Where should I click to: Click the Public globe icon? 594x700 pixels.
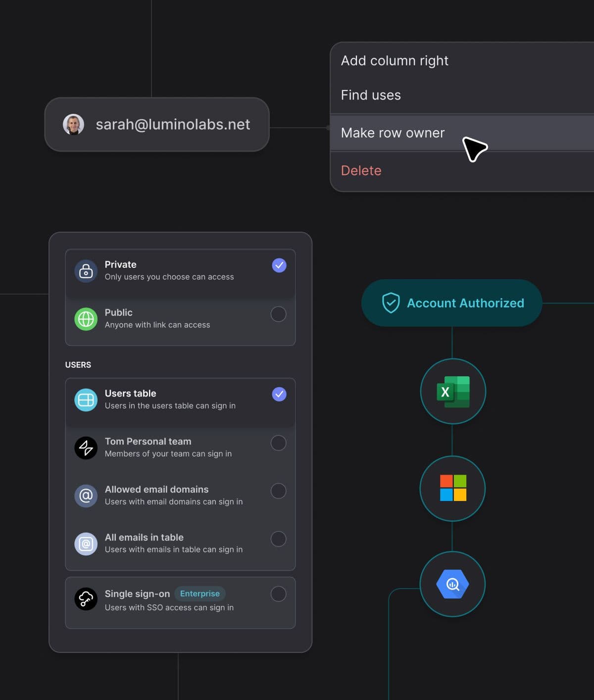coord(86,319)
